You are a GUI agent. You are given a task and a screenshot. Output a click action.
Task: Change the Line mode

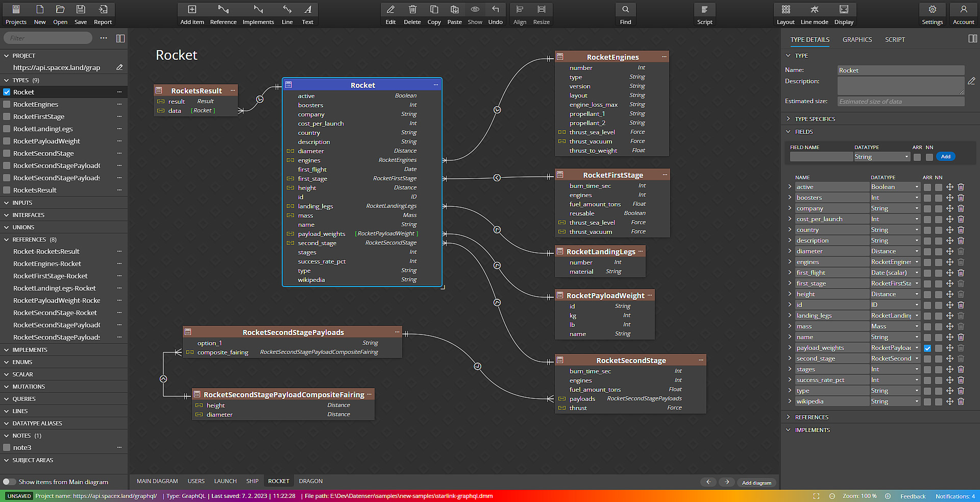(x=814, y=14)
